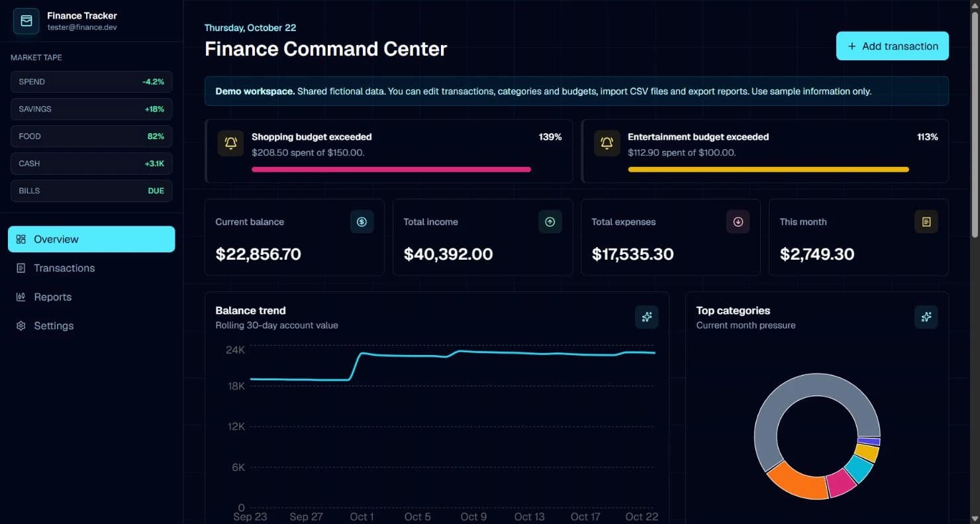
Task: Click the $22,856.70 current balance value
Action: (258, 254)
